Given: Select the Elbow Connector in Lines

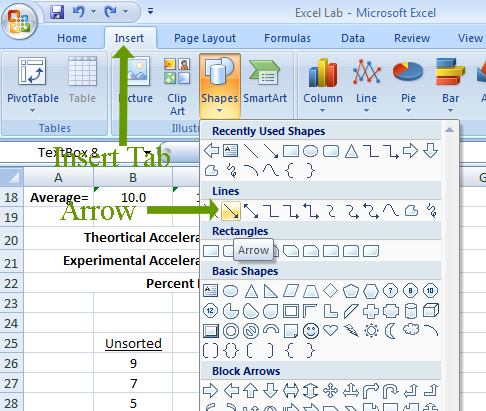Looking at the screenshot, I should (x=271, y=211).
